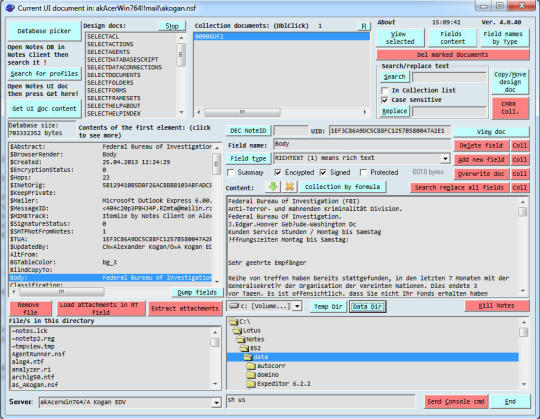The width and height of the screenshot is (540, 419).
Task: Uncheck the Encrypted checkbox
Action: 278,172
